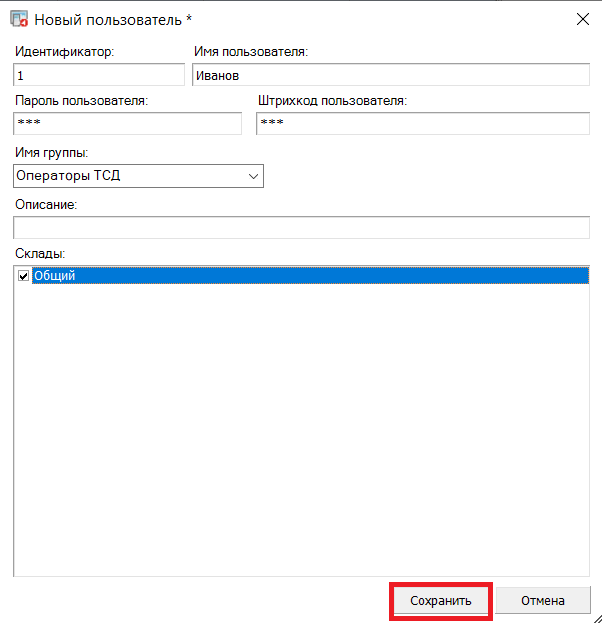Image resolution: width=602 pixels, height=623 pixels.
Task: Focus the Идентификатор input field
Action: tap(99, 75)
